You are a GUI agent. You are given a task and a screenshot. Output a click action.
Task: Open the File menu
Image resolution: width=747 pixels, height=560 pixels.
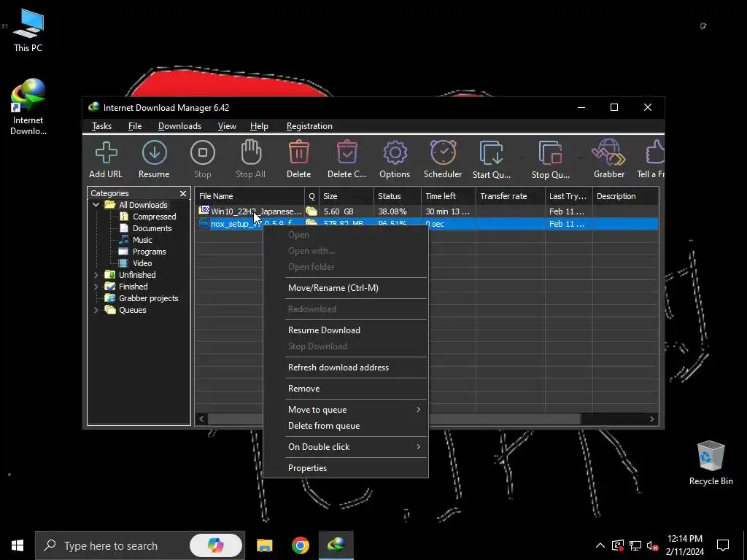pos(135,126)
